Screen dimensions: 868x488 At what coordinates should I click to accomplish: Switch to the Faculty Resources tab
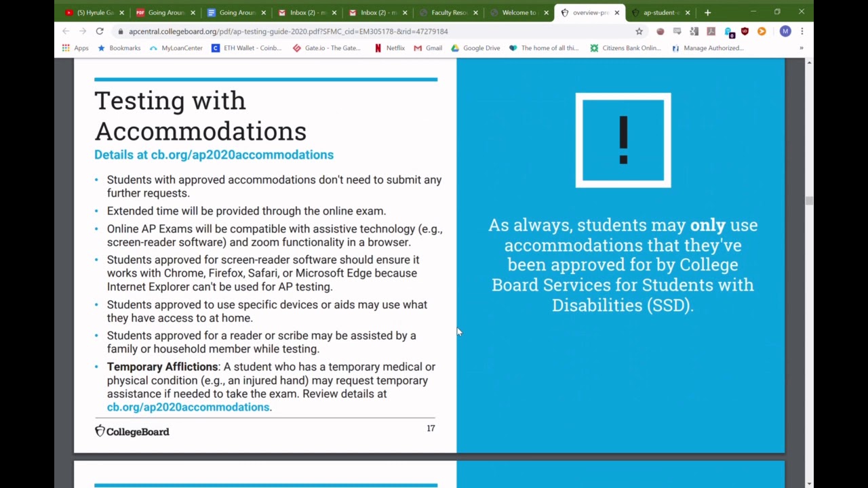click(448, 12)
